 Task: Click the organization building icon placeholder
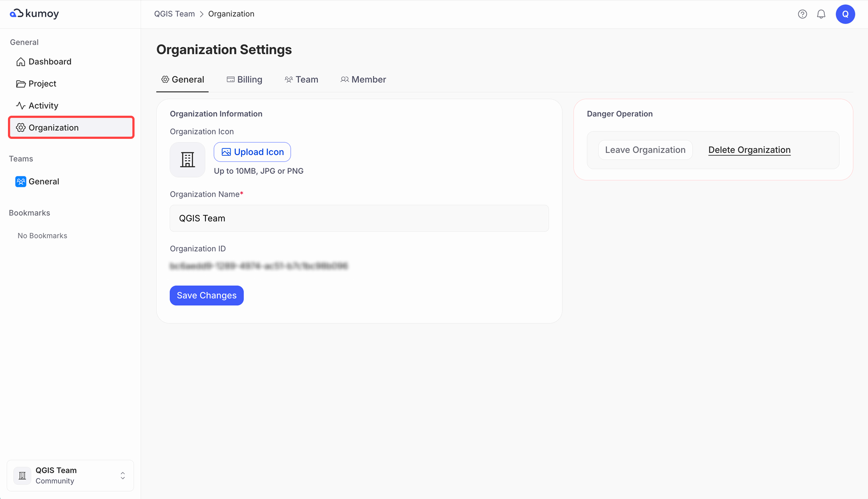pos(187,159)
